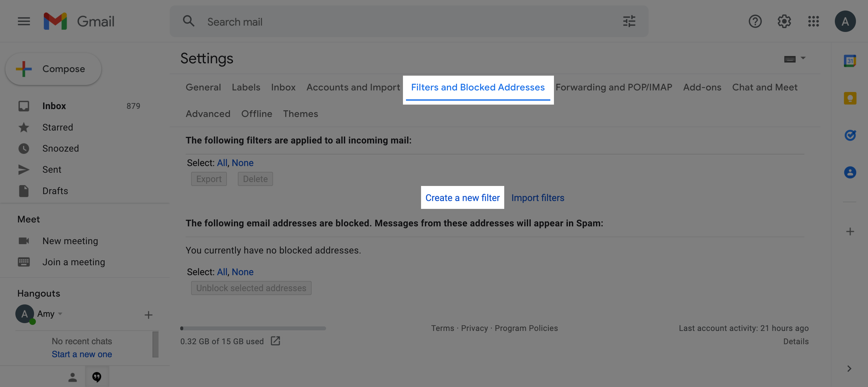Image resolution: width=868 pixels, height=387 pixels.
Task: Click the Settings gear icon
Action: (x=784, y=21)
